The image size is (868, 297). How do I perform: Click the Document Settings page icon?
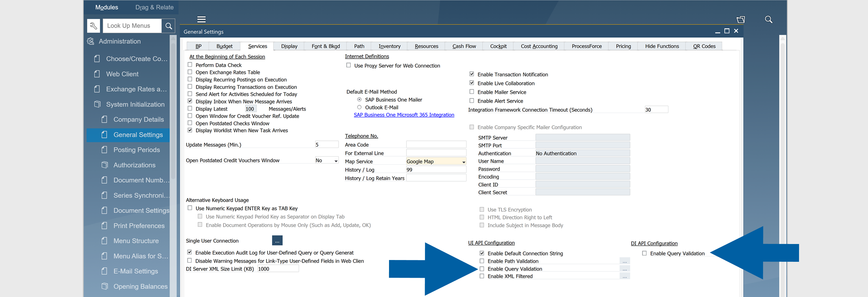[x=104, y=211]
